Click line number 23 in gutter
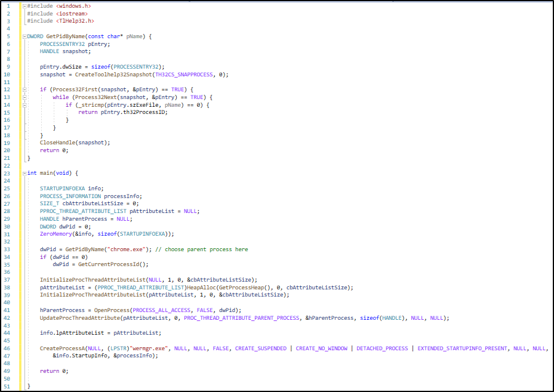Image resolution: width=554 pixels, height=392 pixels. [7, 173]
